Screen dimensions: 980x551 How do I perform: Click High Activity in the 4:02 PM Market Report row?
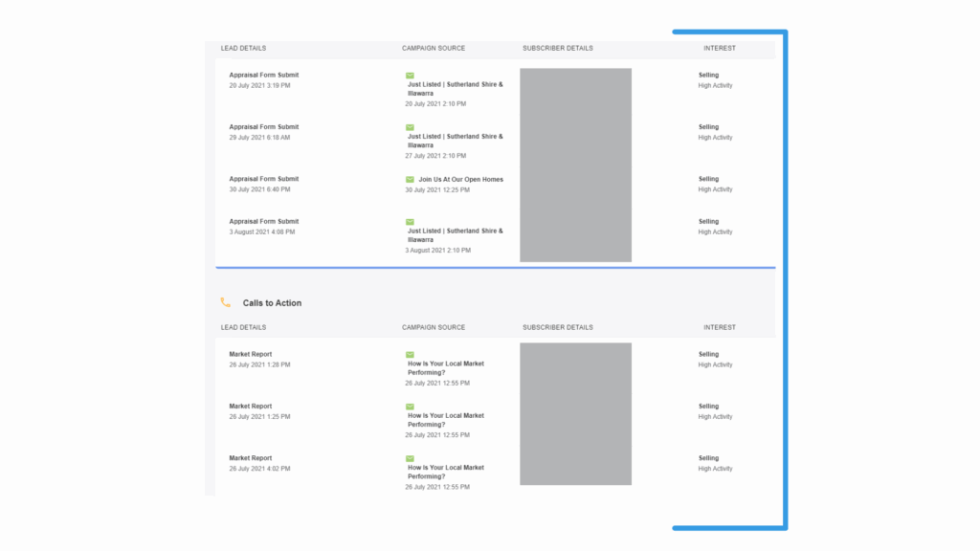(715, 469)
